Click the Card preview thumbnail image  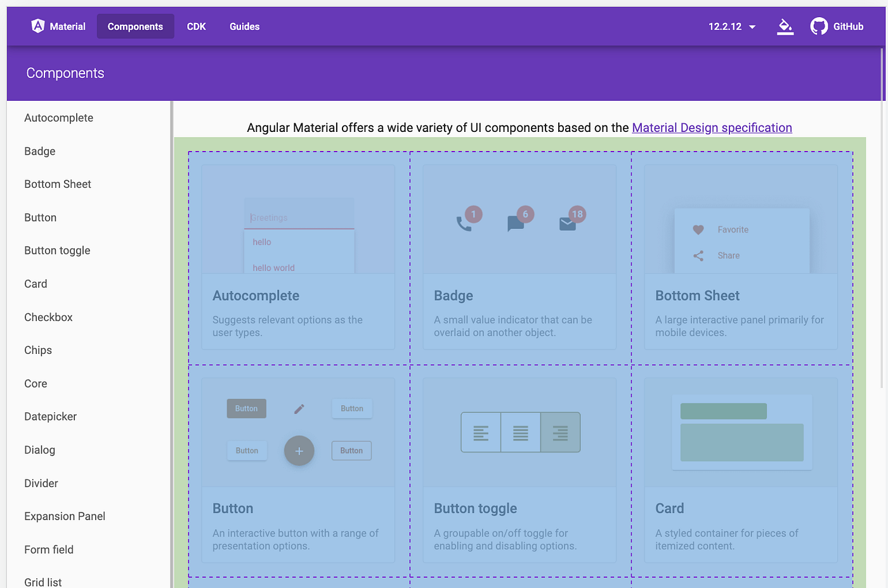(742, 433)
